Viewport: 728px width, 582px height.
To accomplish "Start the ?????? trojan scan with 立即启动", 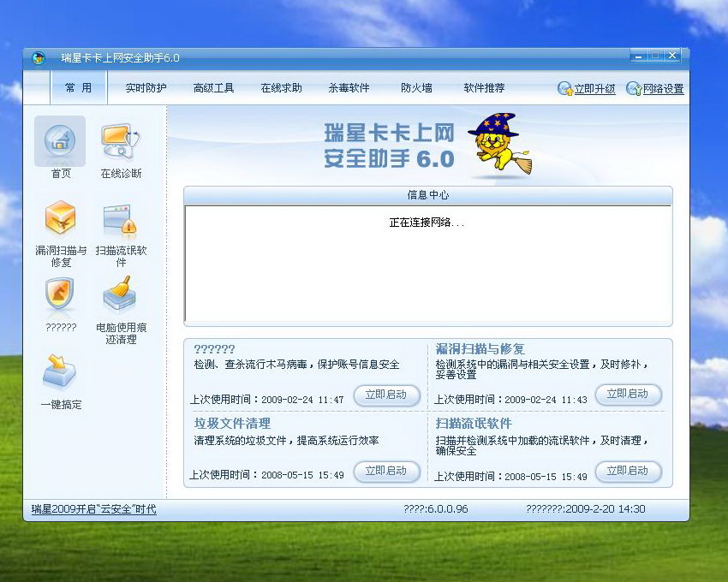I will (x=386, y=395).
